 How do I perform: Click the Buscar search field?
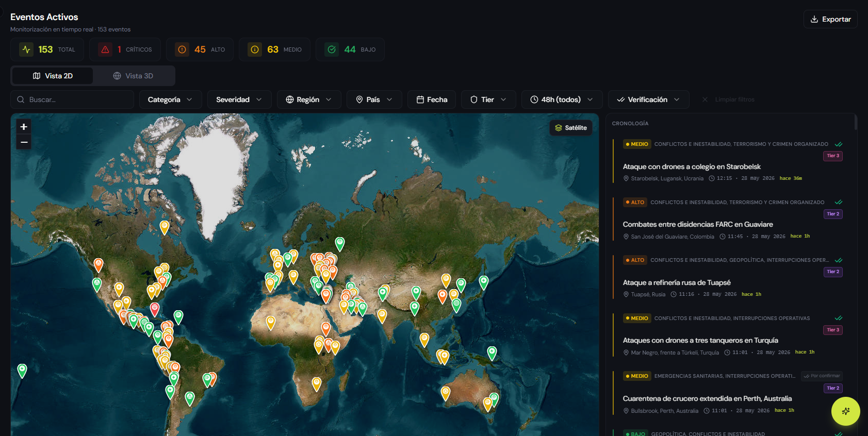point(72,99)
